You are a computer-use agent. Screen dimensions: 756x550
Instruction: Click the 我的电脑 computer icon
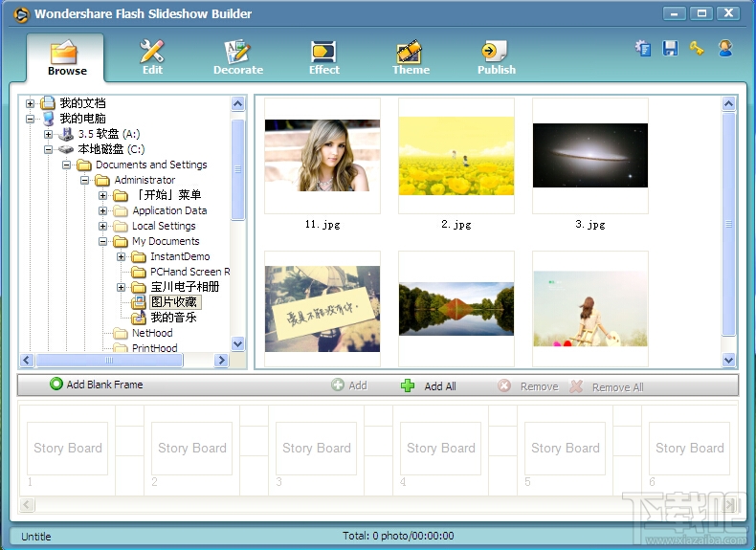pos(48,118)
